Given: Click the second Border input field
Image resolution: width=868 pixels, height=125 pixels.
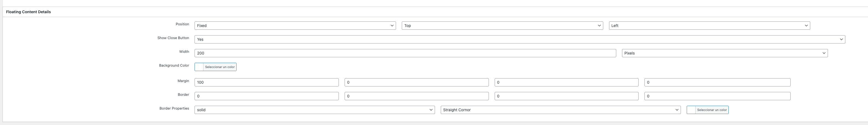Looking at the screenshot, I should pos(416,96).
